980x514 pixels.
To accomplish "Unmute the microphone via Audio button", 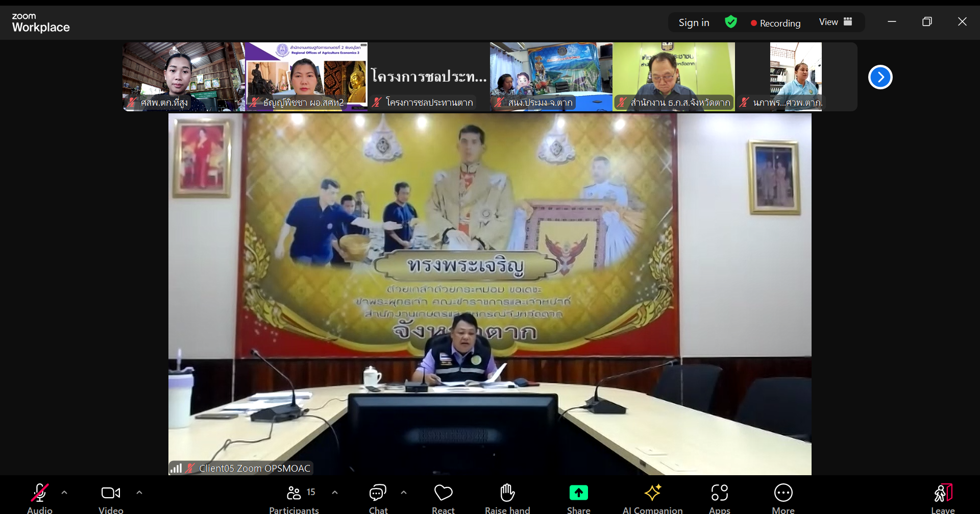I will 40,498.
